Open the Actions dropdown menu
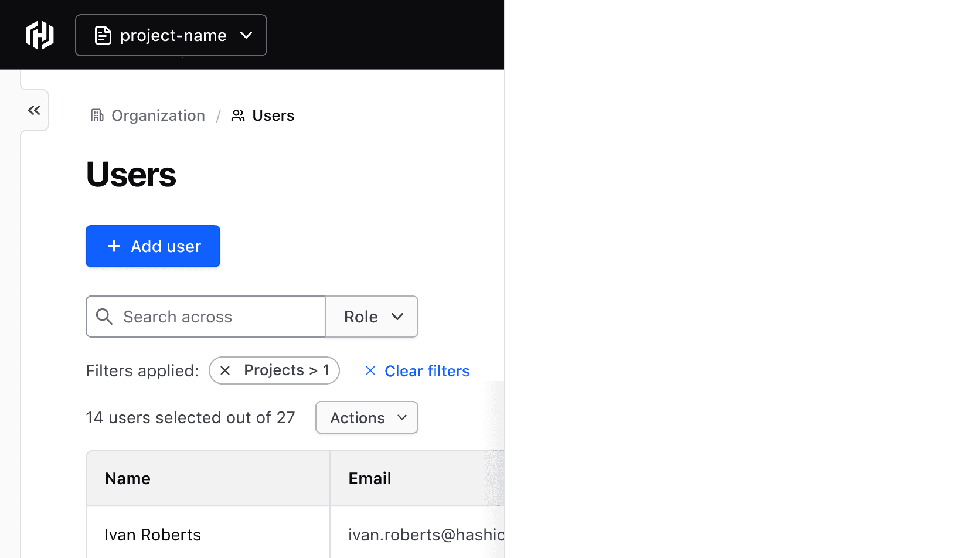This screenshot has height=558, width=980. pos(367,417)
